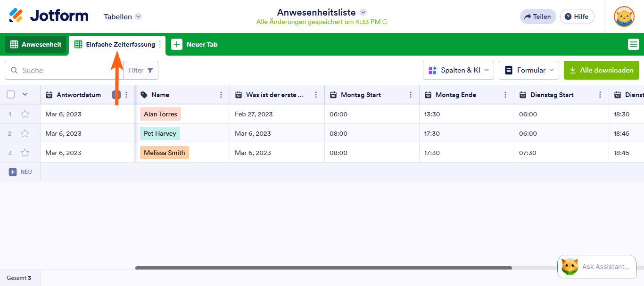Image resolution: width=644 pixels, height=286 pixels.
Task: Click the horizontal table scrollbar
Action: [x=323, y=268]
